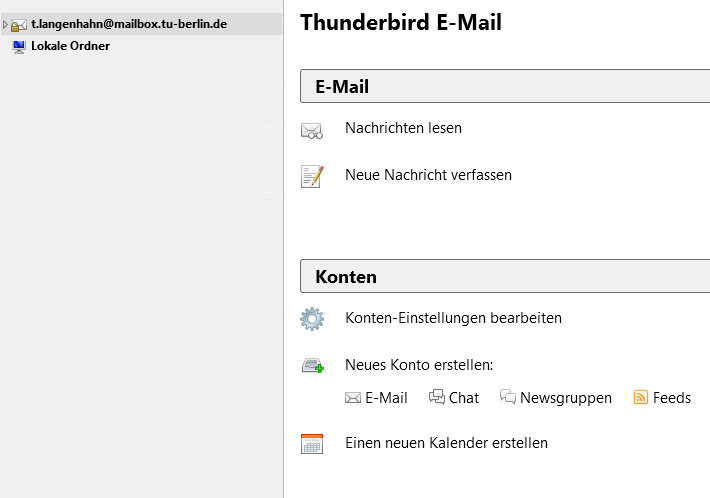Choose Neue Nachricht verfassen text link

[428, 175]
